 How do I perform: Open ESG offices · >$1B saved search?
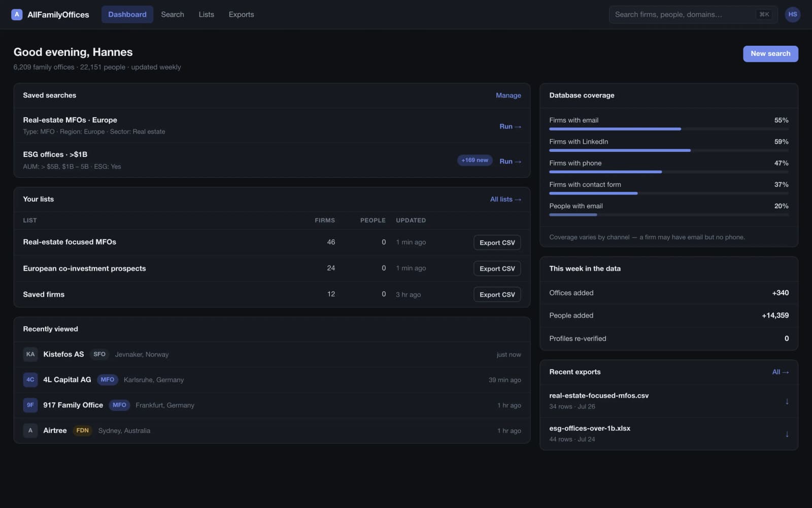[55, 154]
